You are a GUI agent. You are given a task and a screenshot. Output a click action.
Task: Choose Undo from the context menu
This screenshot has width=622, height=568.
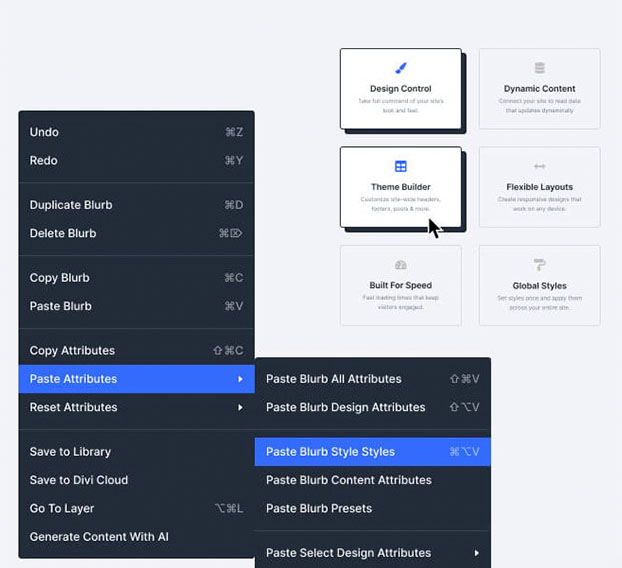point(45,132)
